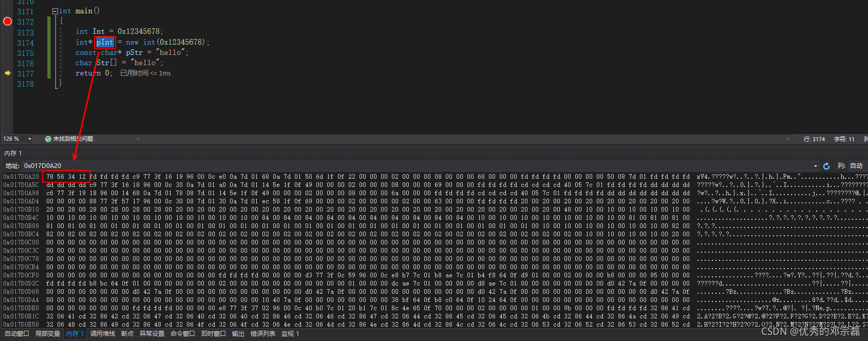
Task: Select the 内存 1 bottom tab
Action: pos(75,334)
